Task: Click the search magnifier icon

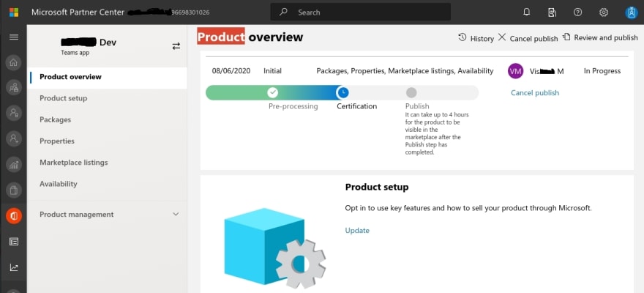Action: coord(283,12)
